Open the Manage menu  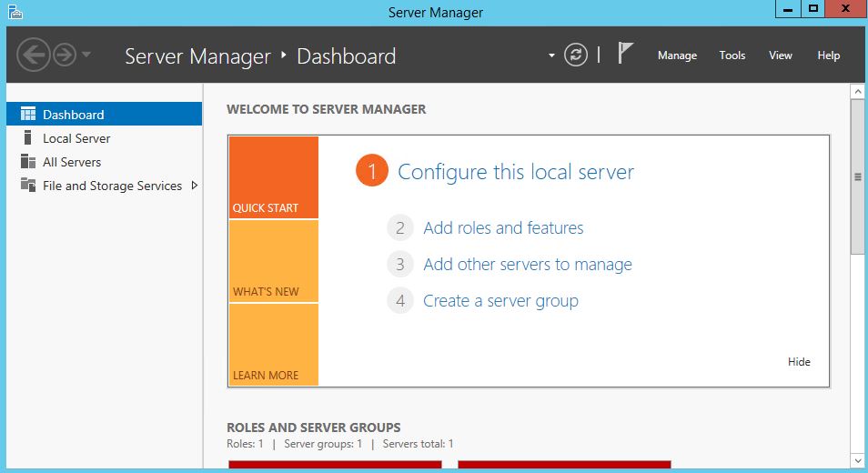[677, 55]
